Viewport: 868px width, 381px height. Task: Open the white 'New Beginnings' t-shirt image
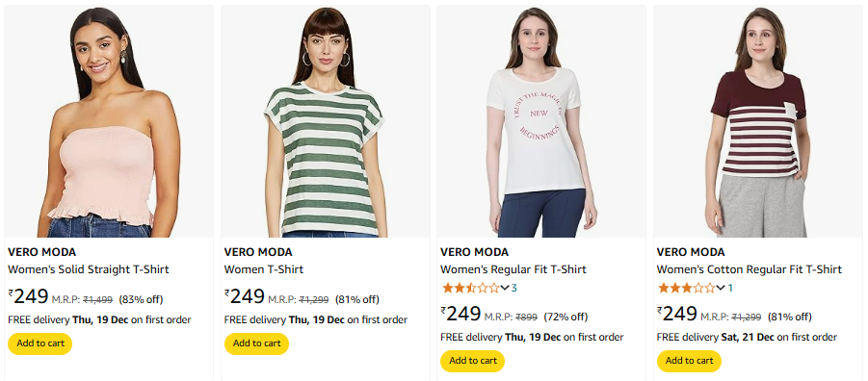coord(541,121)
